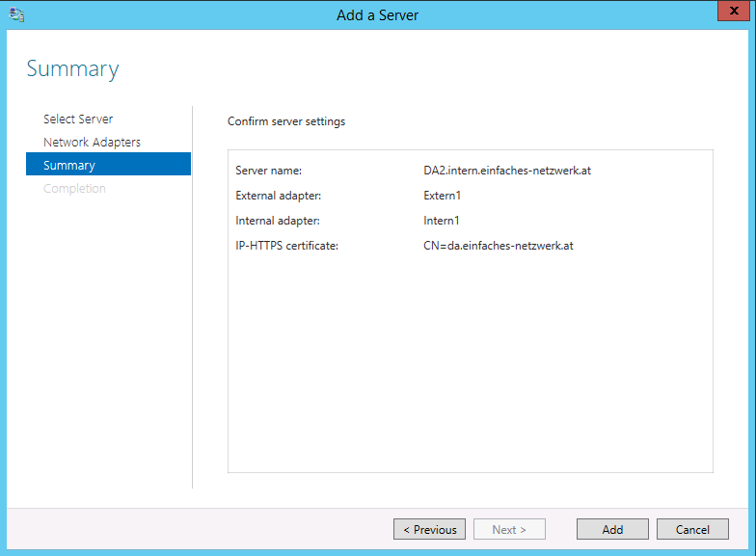Select the Summary step in sidebar
Image resolution: width=756 pixels, height=556 pixels.
[108, 164]
